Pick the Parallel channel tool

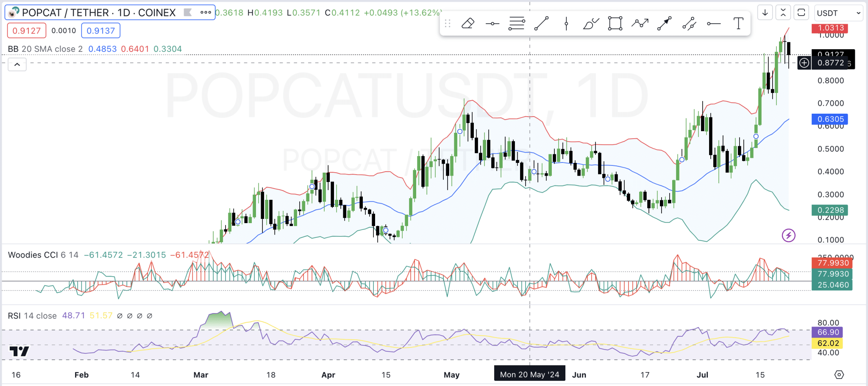pos(689,23)
